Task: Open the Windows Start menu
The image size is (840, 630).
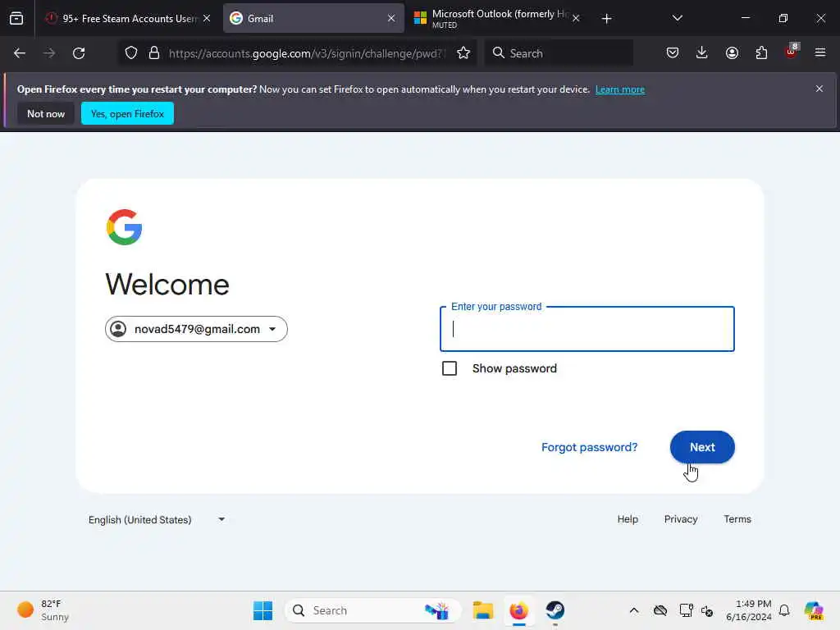Action: (262, 610)
